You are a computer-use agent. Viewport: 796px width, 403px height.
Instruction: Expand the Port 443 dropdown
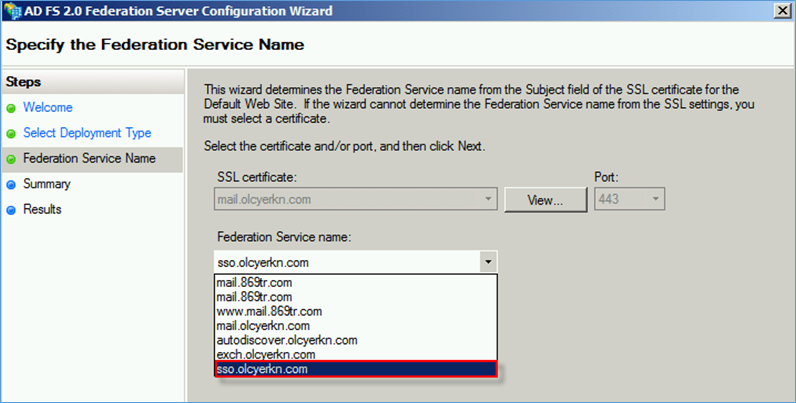coord(655,199)
